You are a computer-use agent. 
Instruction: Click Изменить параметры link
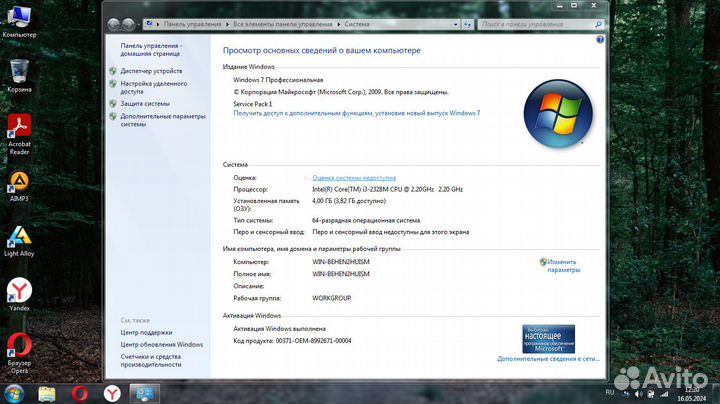point(563,266)
